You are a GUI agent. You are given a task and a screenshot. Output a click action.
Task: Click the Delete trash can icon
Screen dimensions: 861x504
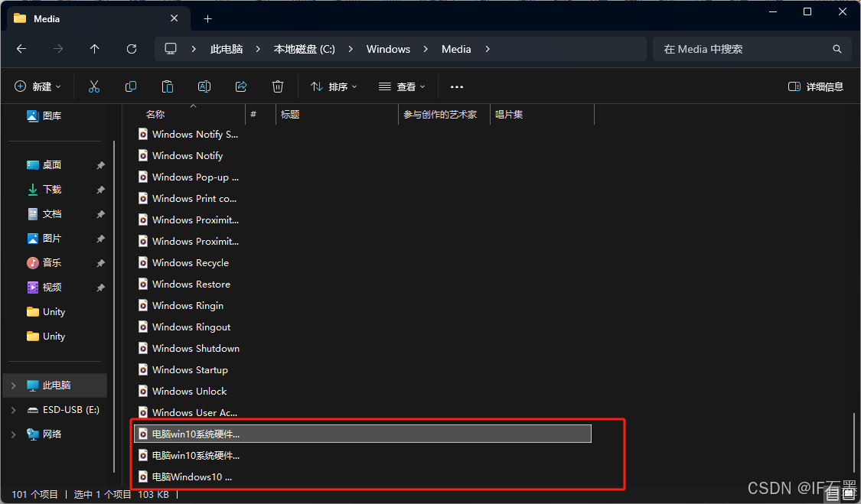(x=278, y=86)
